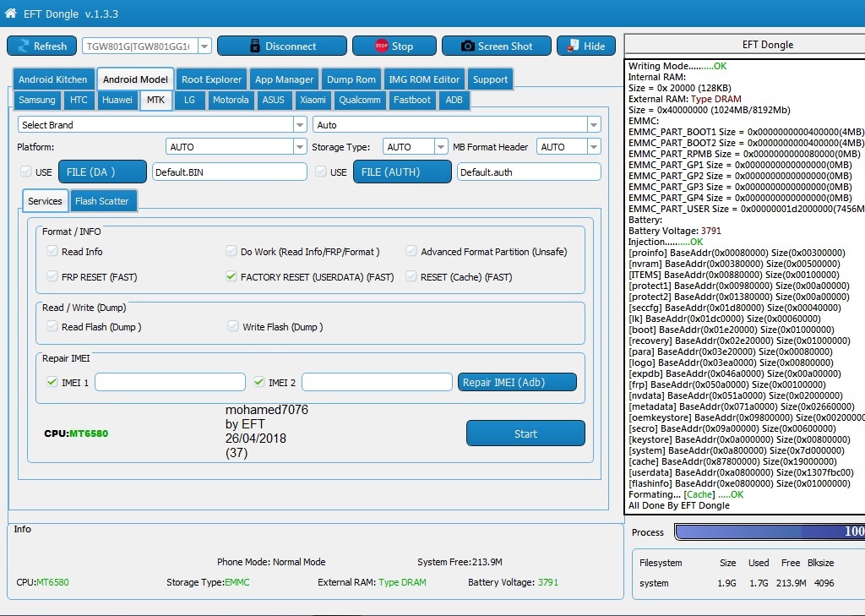
Task: Click the Process progress bar
Action: [770, 532]
